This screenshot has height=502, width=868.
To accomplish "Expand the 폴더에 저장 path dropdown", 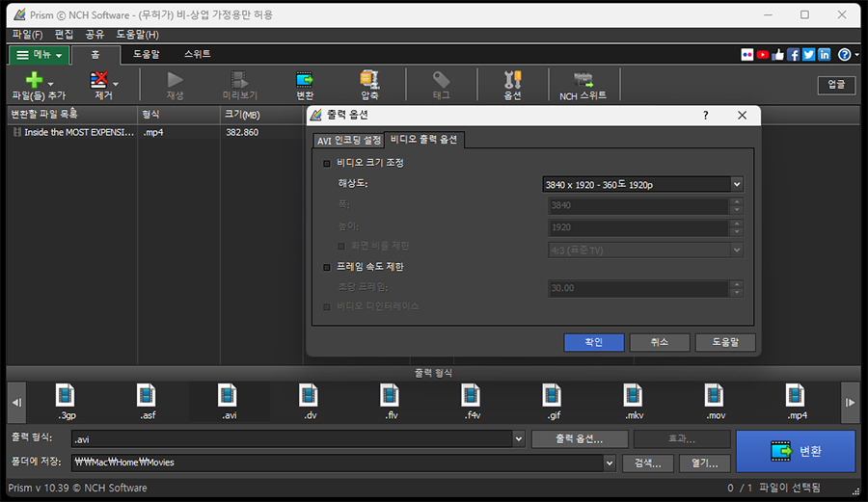I will tap(610, 462).
